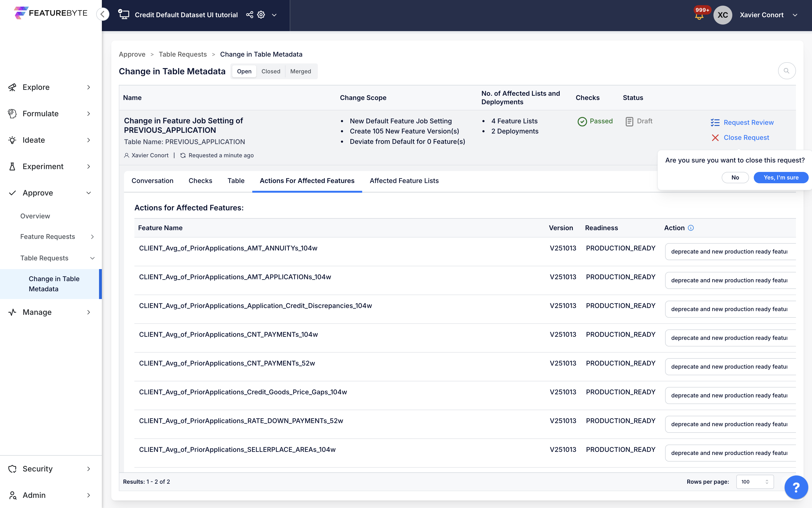812x508 pixels.
Task: Switch filter to Merged requests
Action: click(x=301, y=71)
